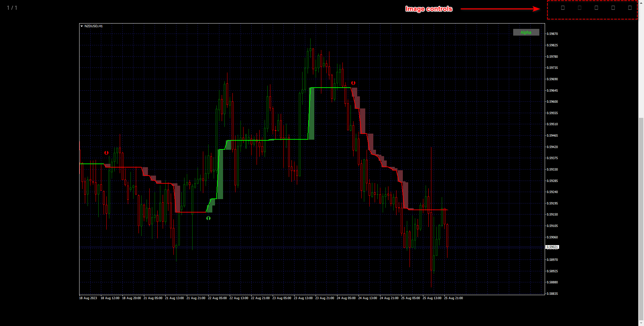Click the third (middle) image control icon
The image size is (644, 326).
coord(596,8)
